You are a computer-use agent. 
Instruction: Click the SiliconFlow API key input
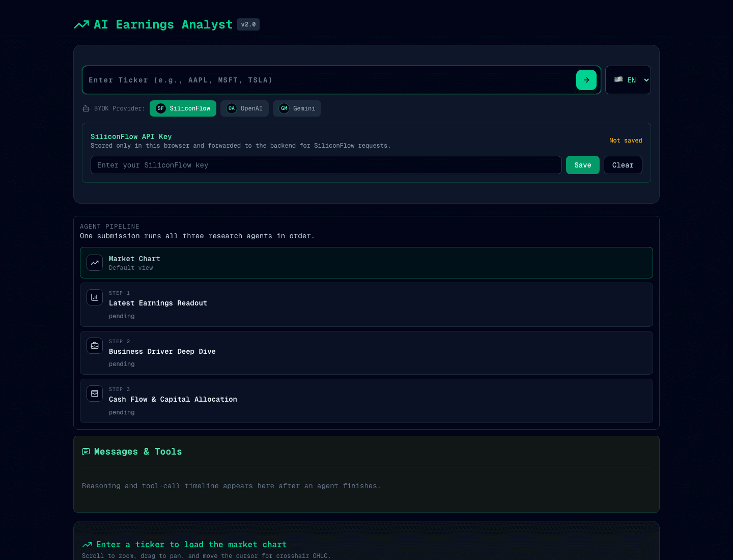coord(326,165)
